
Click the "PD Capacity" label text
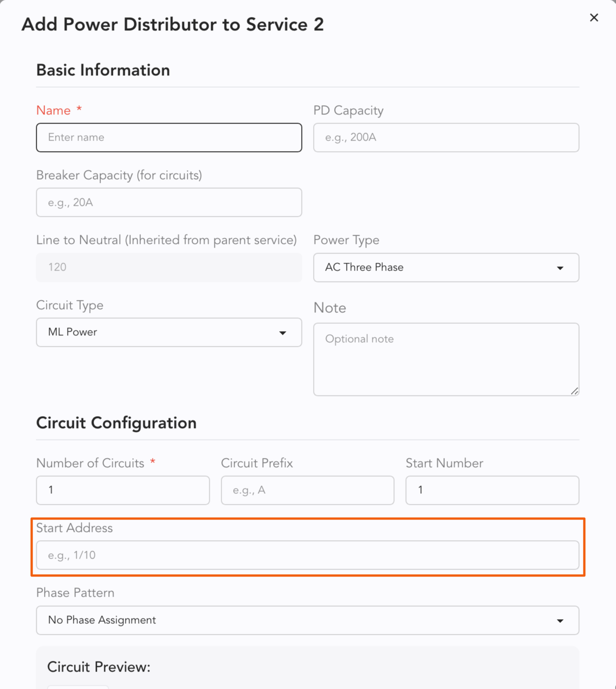pos(348,111)
